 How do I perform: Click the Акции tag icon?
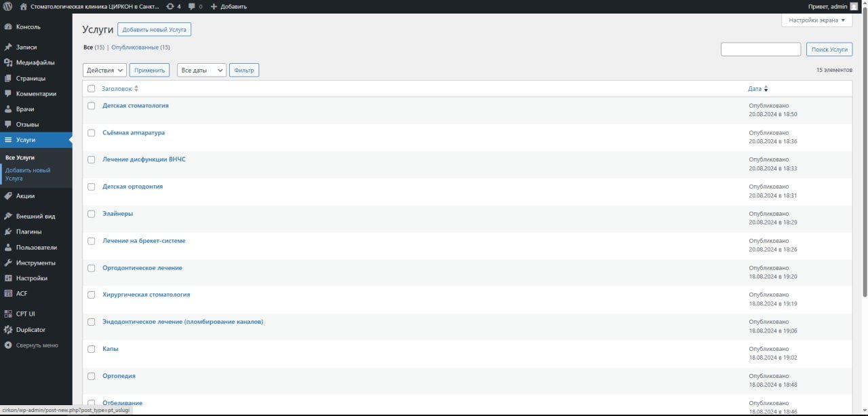[x=8, y=196]
